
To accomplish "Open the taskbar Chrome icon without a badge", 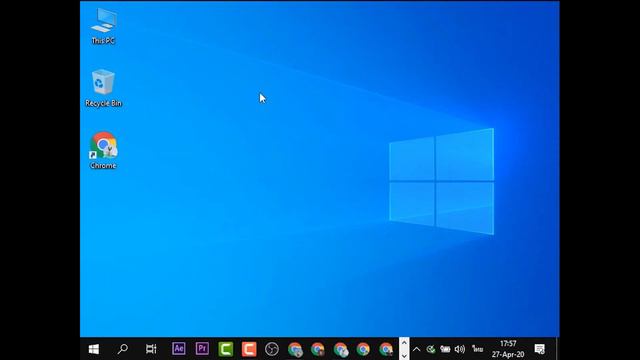I will coord(363,349).
